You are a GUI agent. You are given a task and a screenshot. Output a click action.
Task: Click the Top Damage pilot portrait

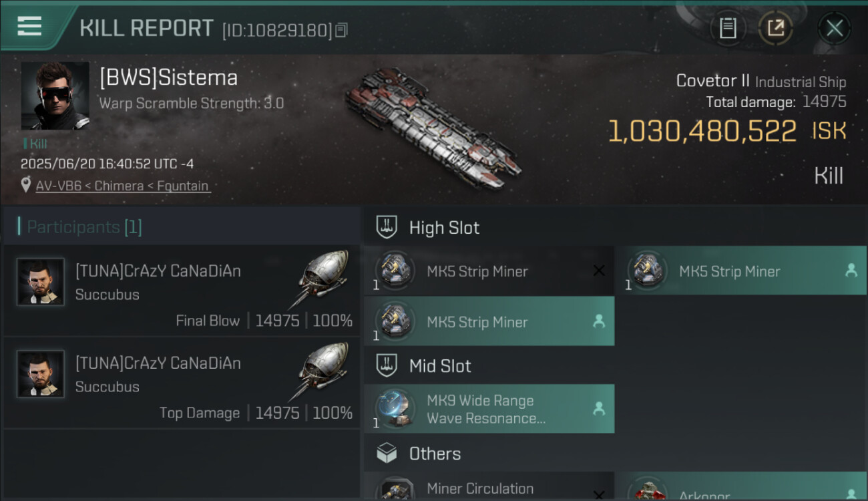coord(41,374)
